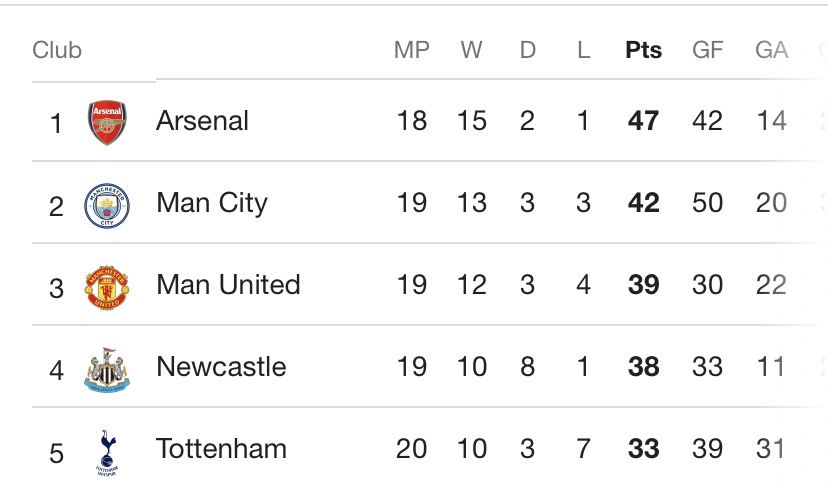Click the Tottenham cockerel logo
The height and width of the screenshot is (504, 828).
click(x=106, y=452)
